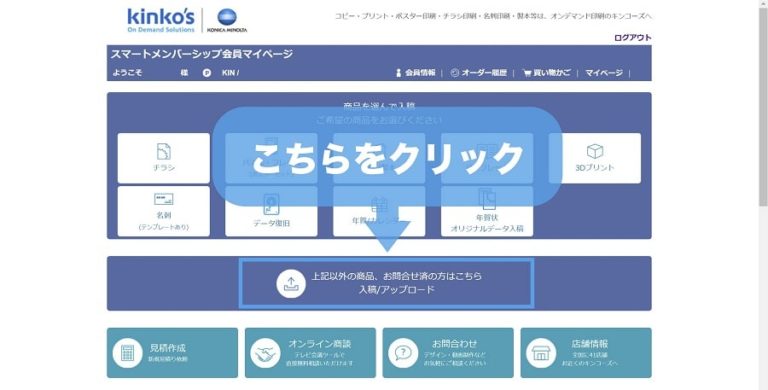Click the Konica Minolta logo
This screenshot has width=768, height=390.
point(227,21)
